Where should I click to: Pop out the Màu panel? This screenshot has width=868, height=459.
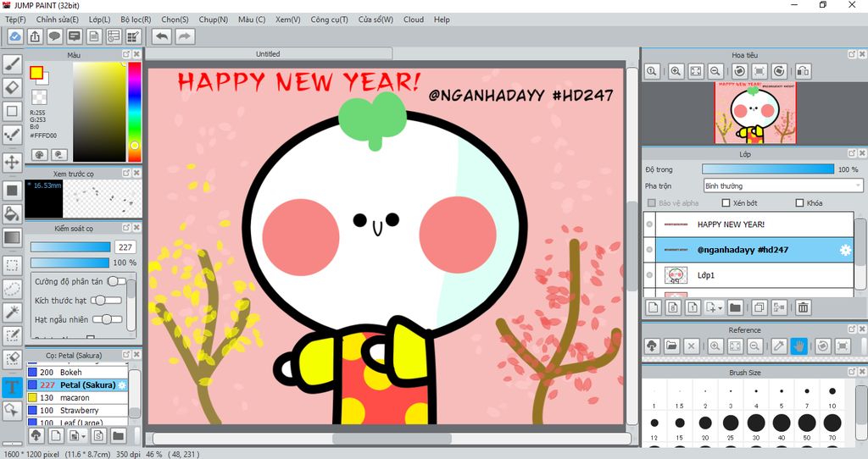pos(126,54)
